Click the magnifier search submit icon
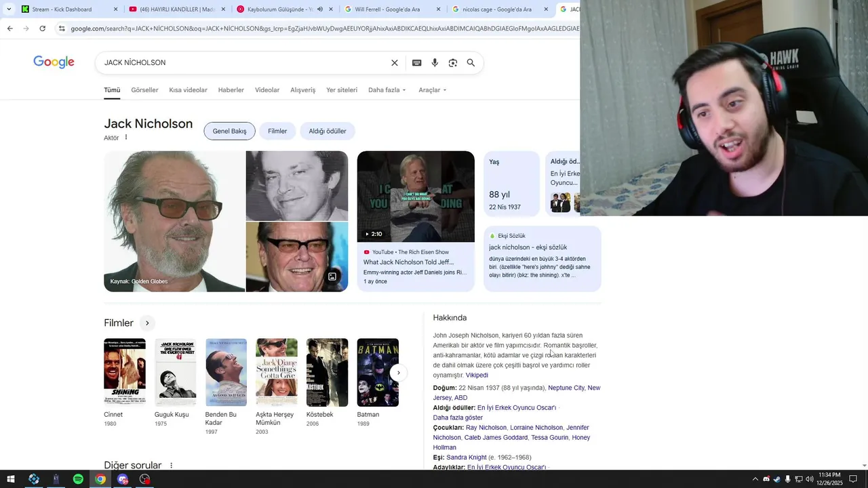868x488 pixels. (471, 63)
